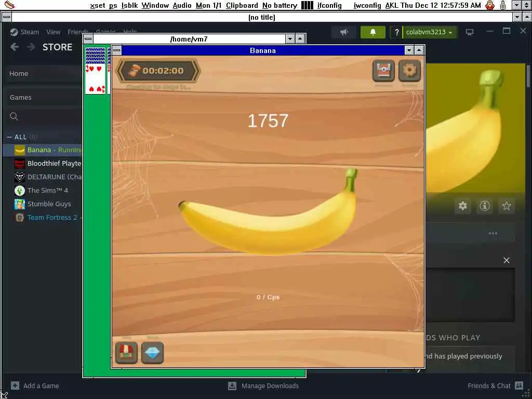Click Add a Game in Steam
The width and height of the screenshot is (532, 399).
pos(35,386)
